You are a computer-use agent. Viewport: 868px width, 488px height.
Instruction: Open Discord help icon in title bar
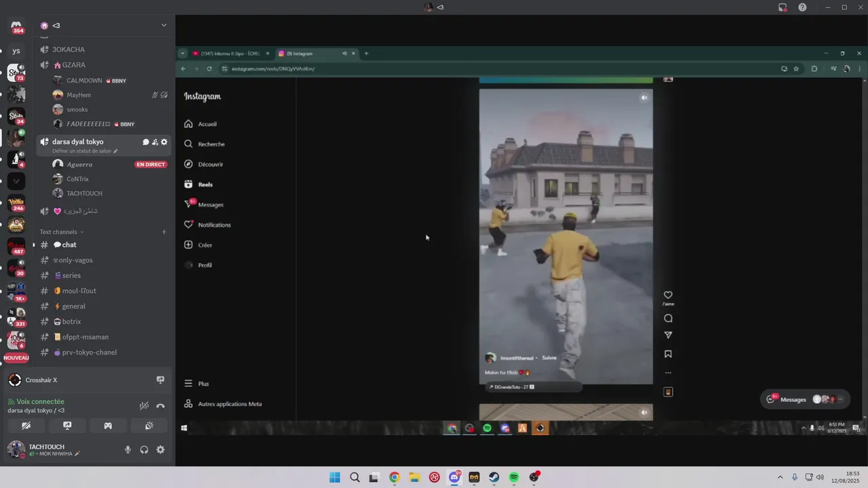pos(803,7)
